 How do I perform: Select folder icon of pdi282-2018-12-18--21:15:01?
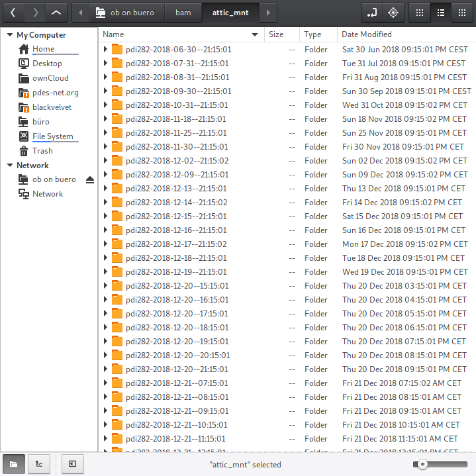(x=117, y=258)
